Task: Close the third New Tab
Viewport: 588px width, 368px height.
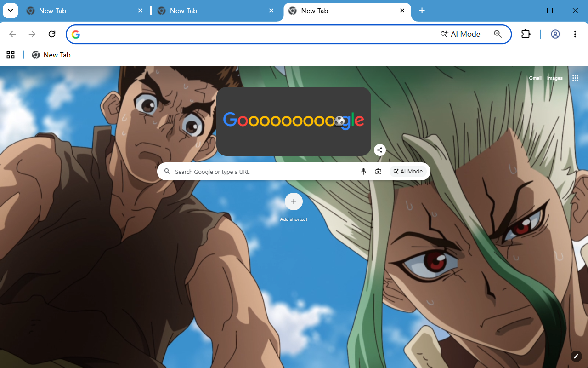Action: click(x=402, y=11)
